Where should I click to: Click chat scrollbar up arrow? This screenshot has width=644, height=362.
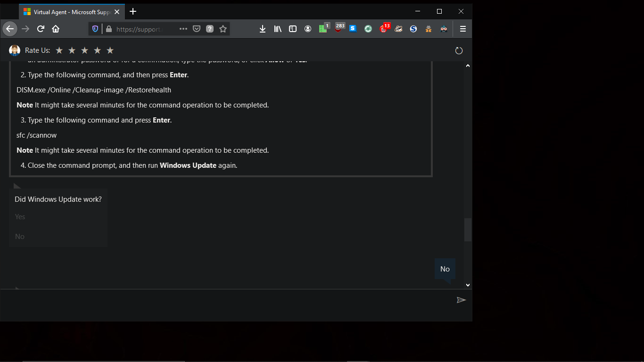coord(468,66)
